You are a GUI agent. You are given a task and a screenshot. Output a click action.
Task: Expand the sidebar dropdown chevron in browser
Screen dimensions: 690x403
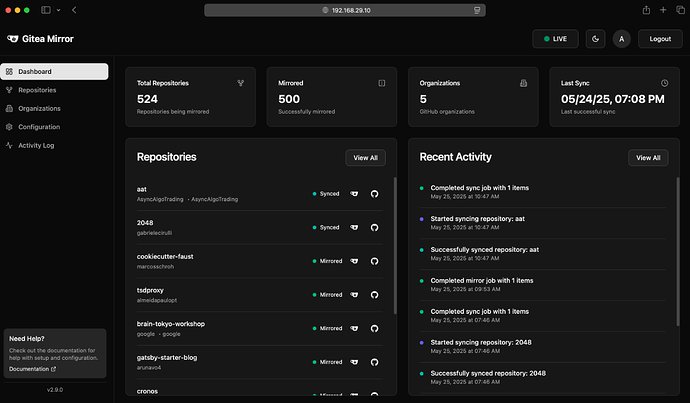[58, 10]
